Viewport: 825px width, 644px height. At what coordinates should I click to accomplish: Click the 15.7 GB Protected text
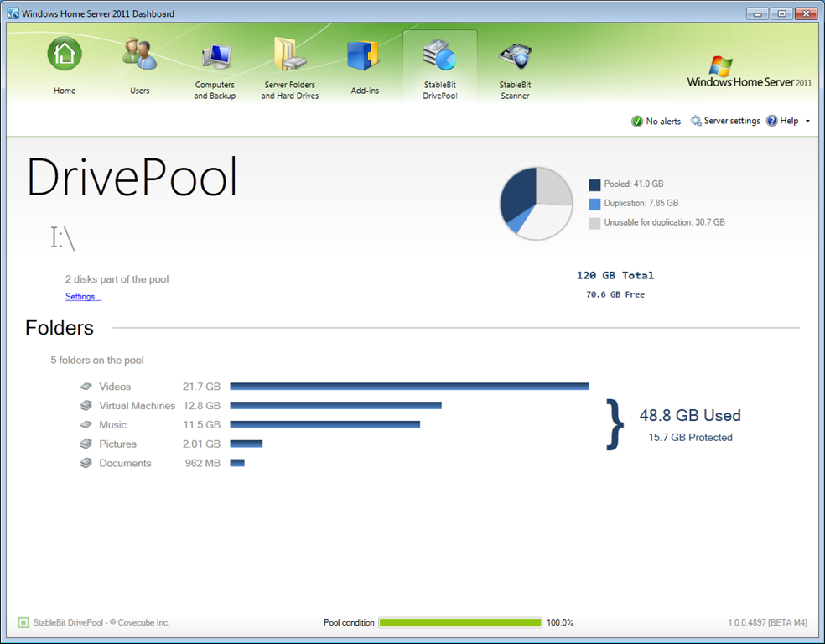click(x=690, y=437)
